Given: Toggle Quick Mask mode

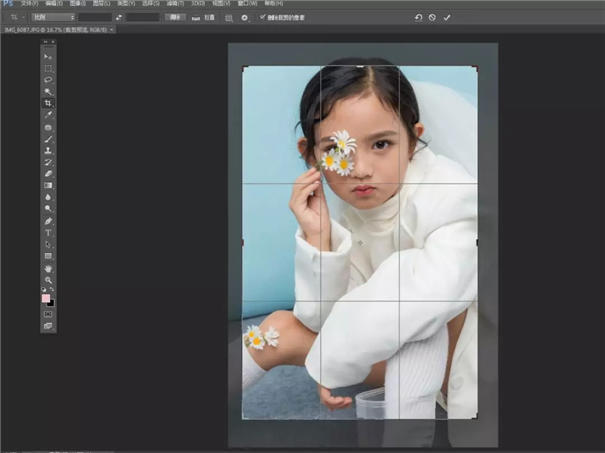Looking at the screenshot, I should (48, 313).
